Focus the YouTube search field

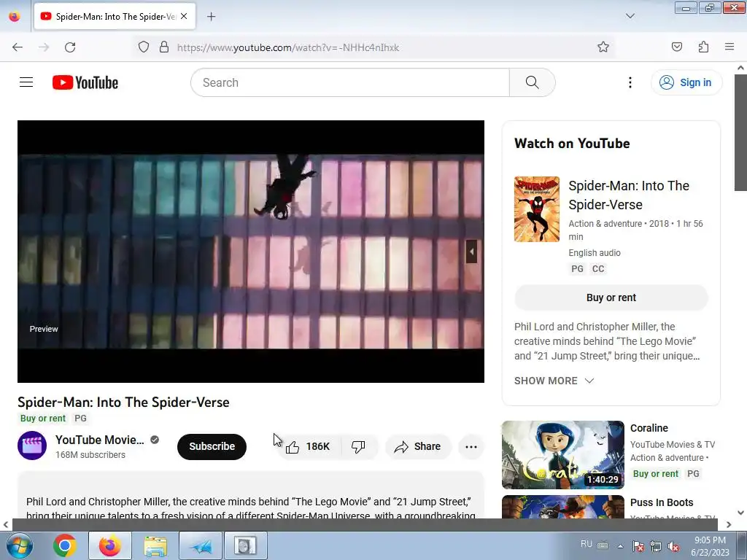(x=350, y=82)
